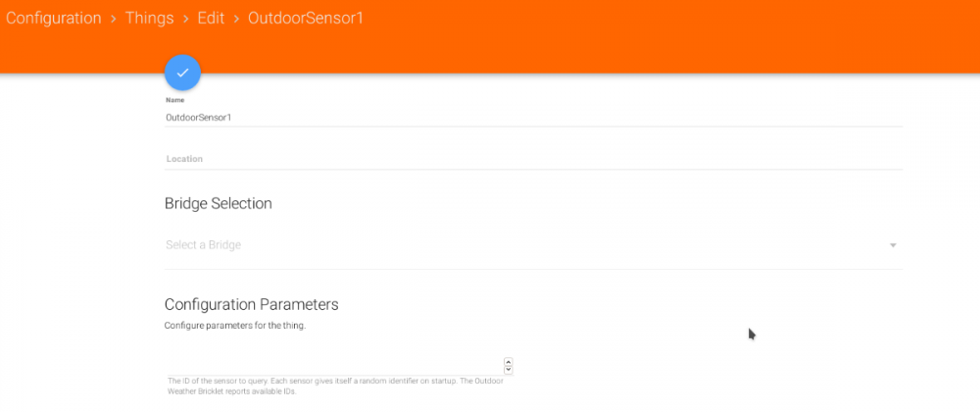980x412 pixels.
Task: Click the Bridge Selection heading
Action: pos(219,204)
